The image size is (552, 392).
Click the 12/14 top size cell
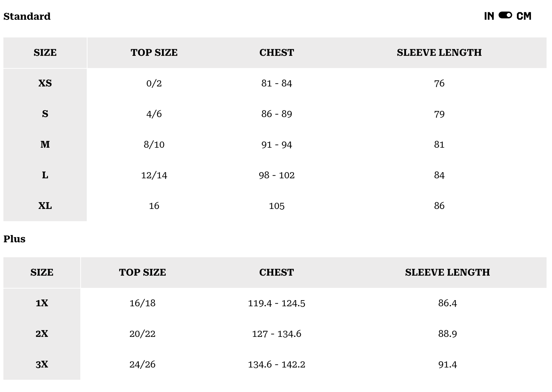click(x=154, y=175)
